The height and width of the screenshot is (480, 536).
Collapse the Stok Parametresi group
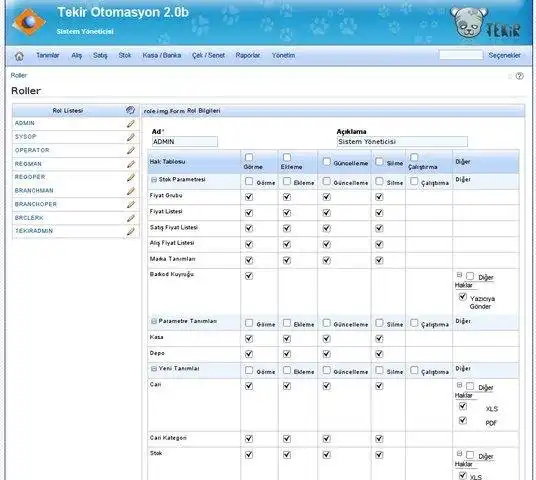154,180
